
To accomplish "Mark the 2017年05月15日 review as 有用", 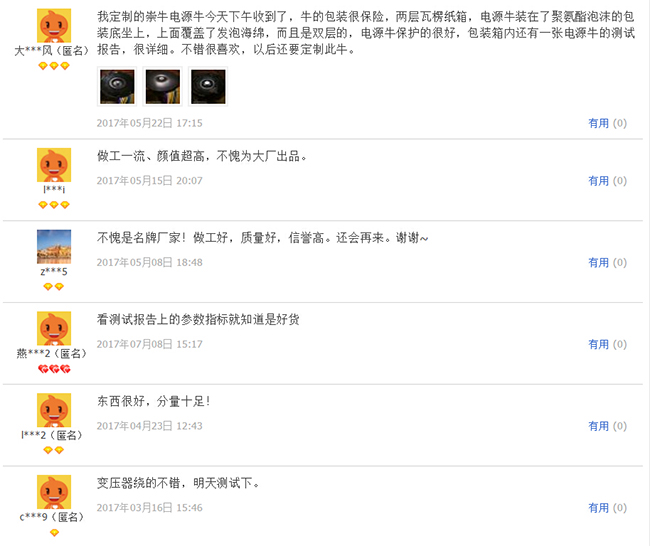I will click(x=599, y=181).
